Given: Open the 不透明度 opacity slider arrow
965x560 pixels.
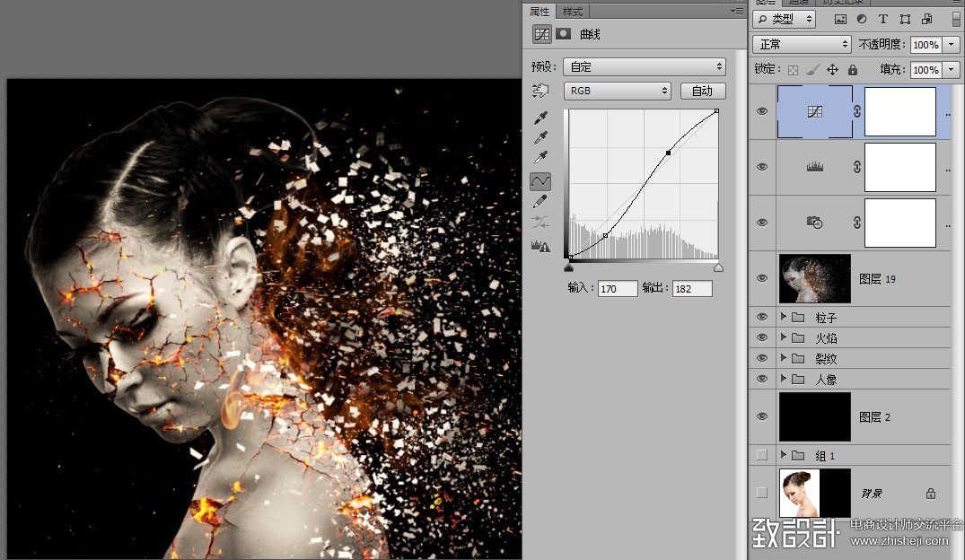Looking at the screenshot, I should 952,44.
